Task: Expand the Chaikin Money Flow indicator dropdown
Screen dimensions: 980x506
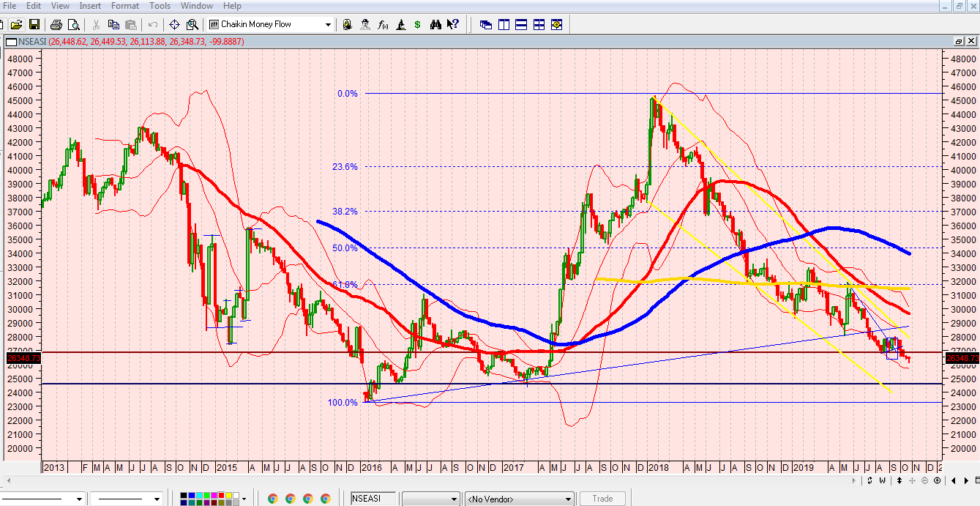Action: tap(328, 24)
